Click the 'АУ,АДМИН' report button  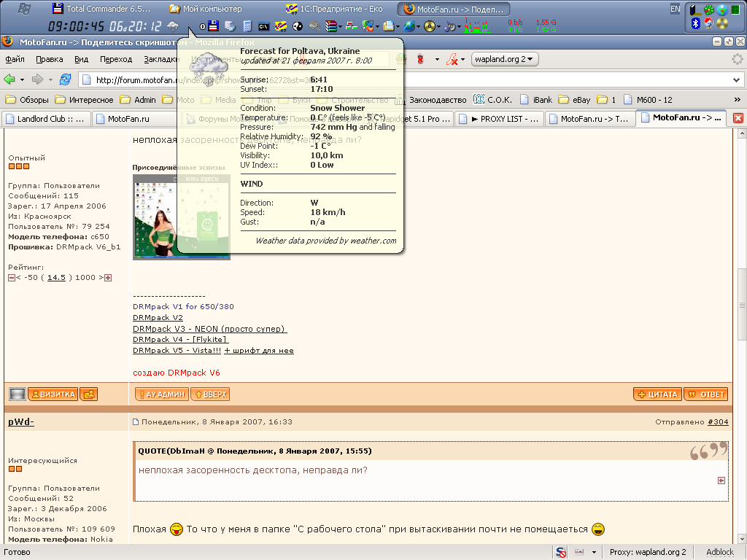pos(162,394)
